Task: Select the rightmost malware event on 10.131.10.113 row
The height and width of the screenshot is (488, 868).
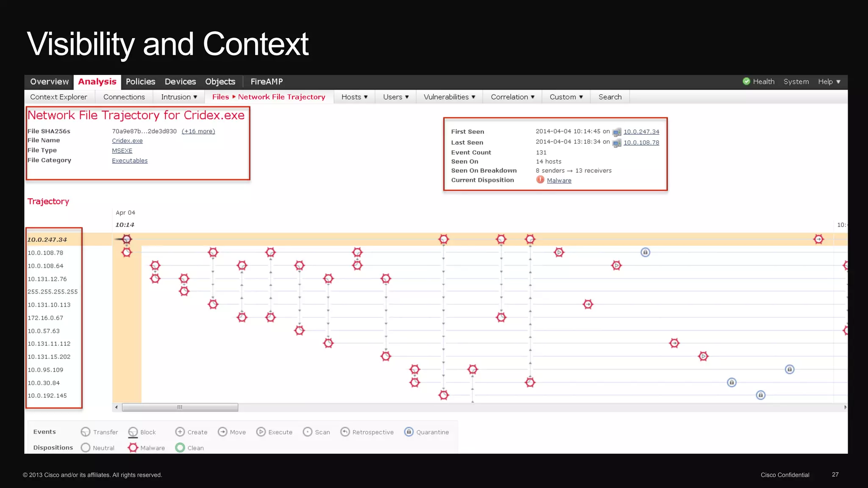Action: point(588,304)
